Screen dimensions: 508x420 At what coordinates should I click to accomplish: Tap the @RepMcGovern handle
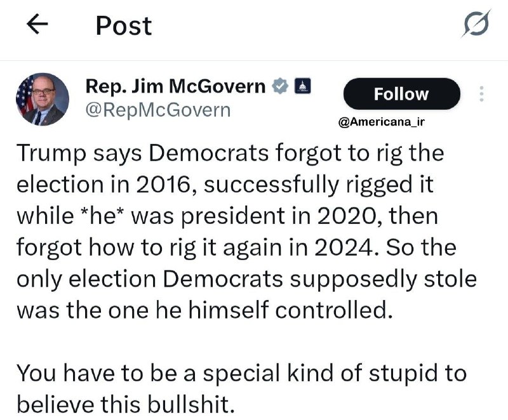pos(158,110)
